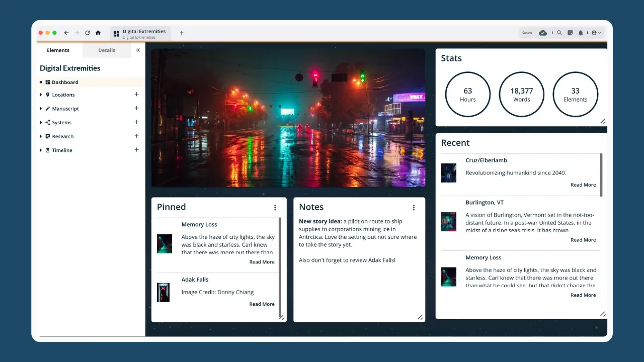Select the Digital Extremities browser tab
Viewport: 644px width, 362px height.
(x=140, y=33)
